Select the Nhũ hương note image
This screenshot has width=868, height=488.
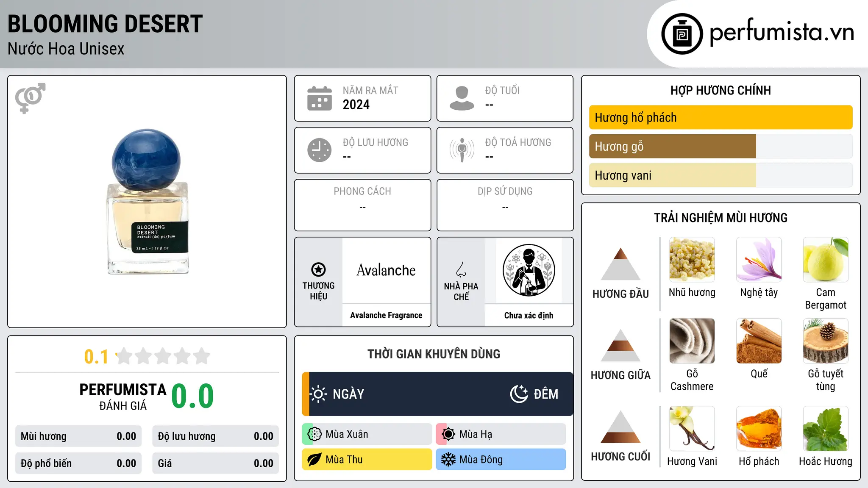[692, 260]
